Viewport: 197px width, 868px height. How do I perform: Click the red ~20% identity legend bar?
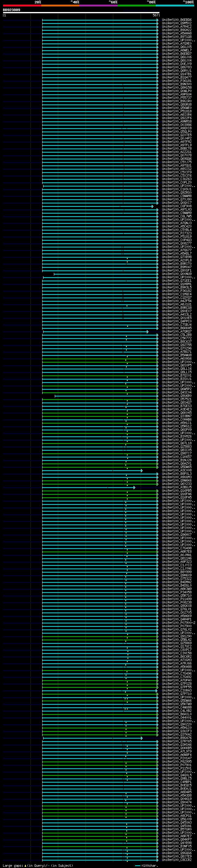pos(22,6)
